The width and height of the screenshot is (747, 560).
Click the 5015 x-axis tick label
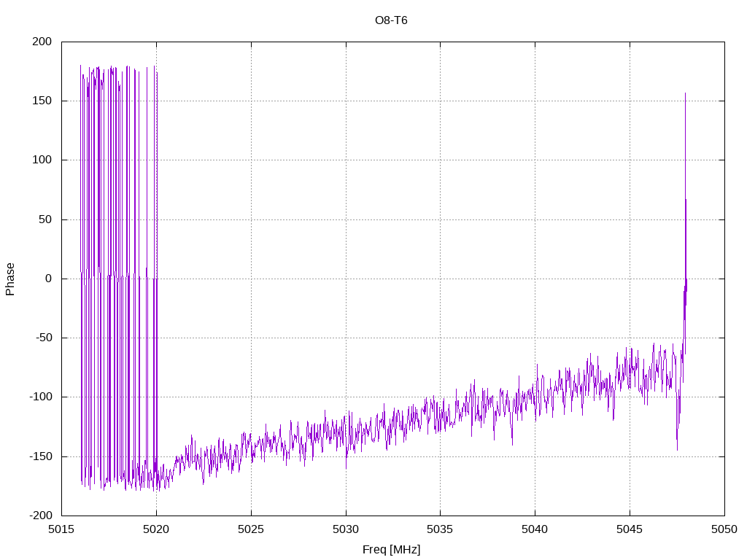pyautogui.click(x=61, y=529)
